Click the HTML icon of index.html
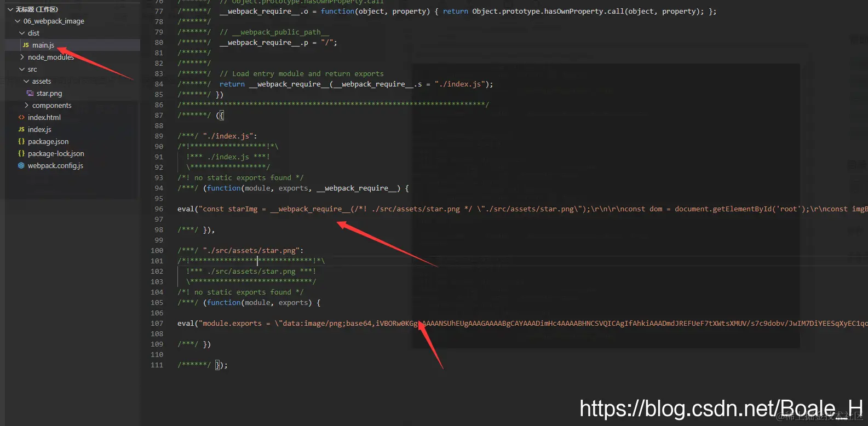The image size is (868, 426). tap(21, 118)
